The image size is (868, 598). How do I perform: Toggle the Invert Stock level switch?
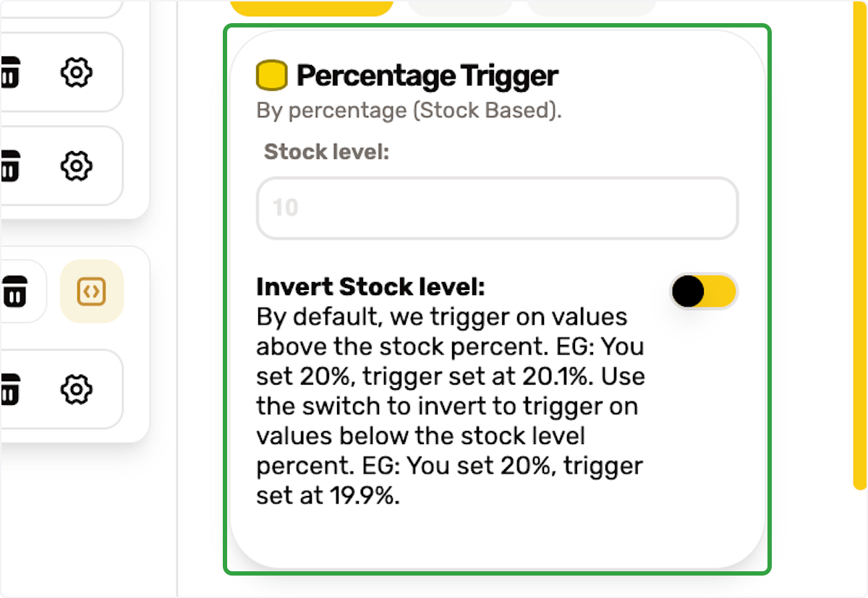704,291
